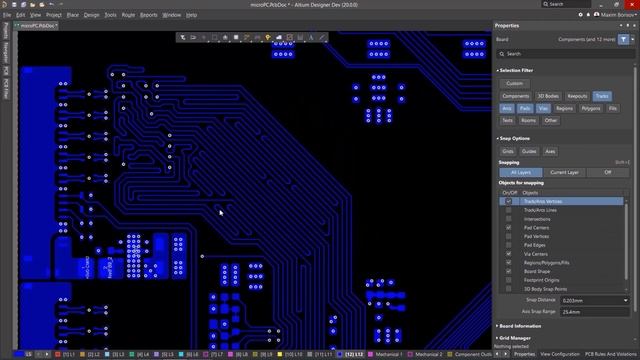
Task: Open the Properties panel menu arrow
Action: [621, 25]
